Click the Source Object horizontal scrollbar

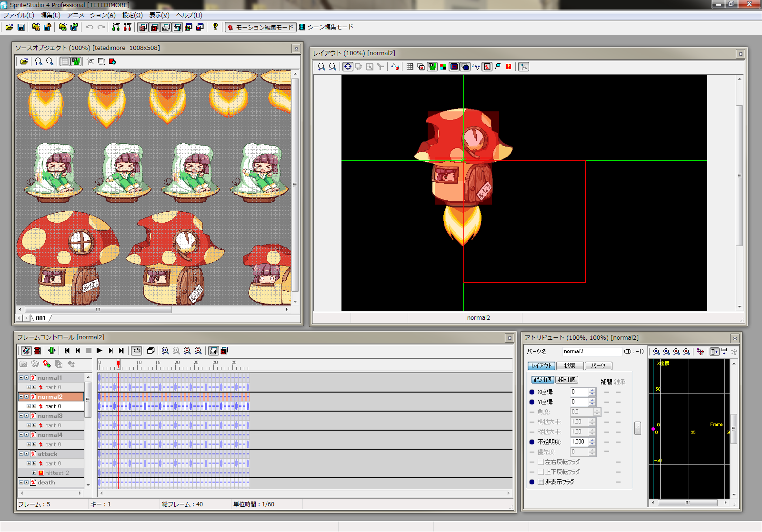click(x=99, y=309)
